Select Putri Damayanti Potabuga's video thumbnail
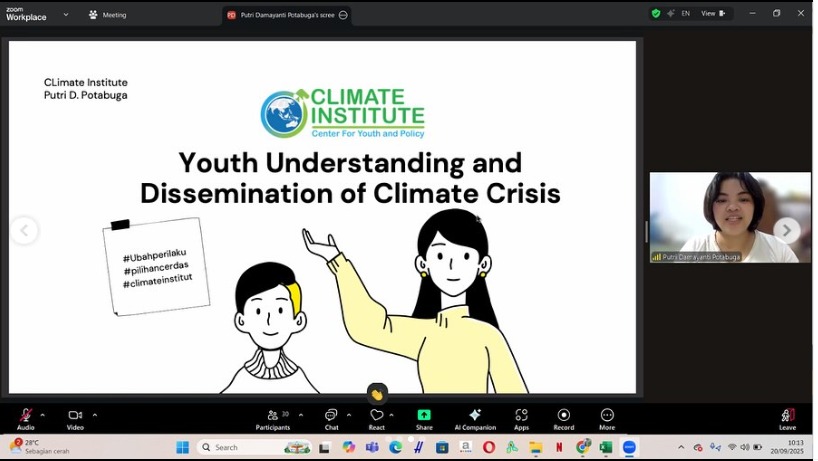Viewport: 818px width, 461px height. pyautogui.click(x=730, y=217)
